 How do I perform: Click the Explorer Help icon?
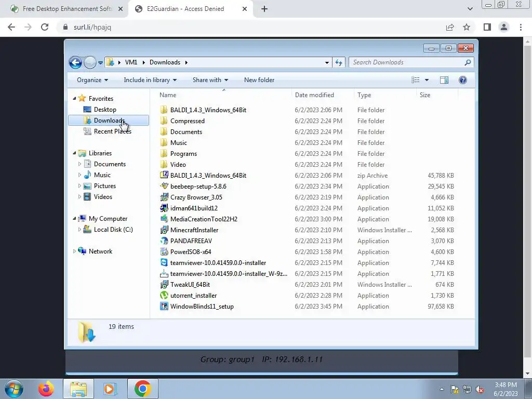463,80
